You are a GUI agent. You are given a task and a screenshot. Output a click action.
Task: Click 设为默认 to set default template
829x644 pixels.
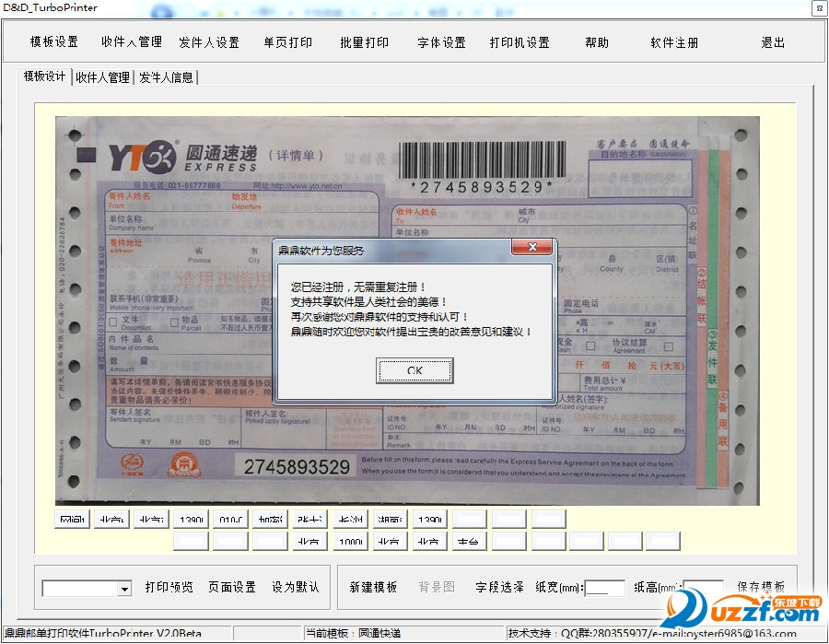point(295,587)
